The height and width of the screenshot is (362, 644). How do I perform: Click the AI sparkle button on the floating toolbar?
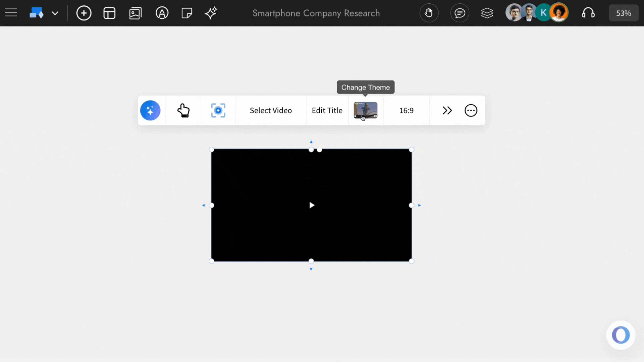coord(150,110)
